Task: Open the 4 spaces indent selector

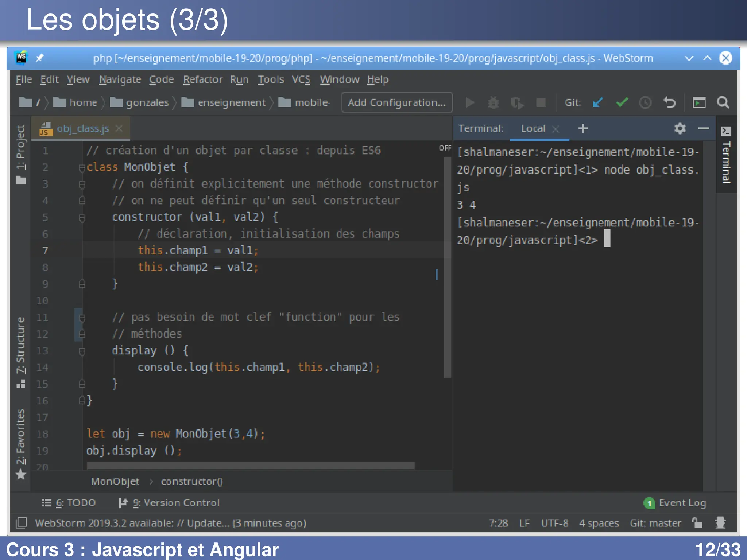Action: tap(599, 523)
